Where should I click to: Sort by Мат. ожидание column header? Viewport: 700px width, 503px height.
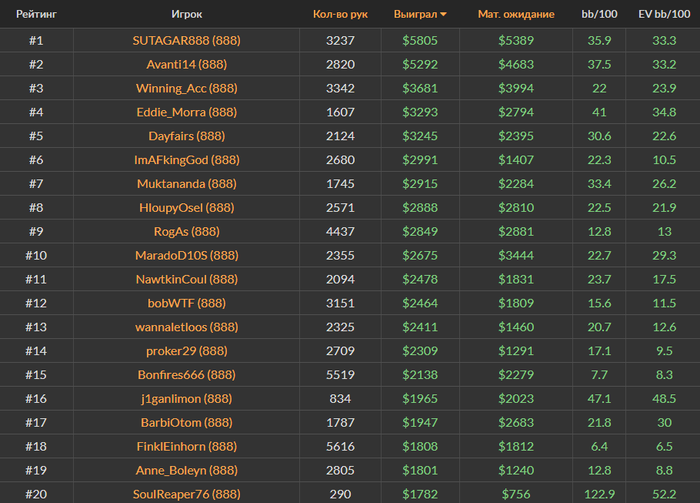[514, 15]
